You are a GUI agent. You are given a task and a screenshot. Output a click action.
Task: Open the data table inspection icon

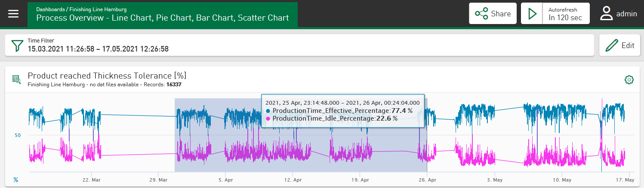tap(16, 79)
